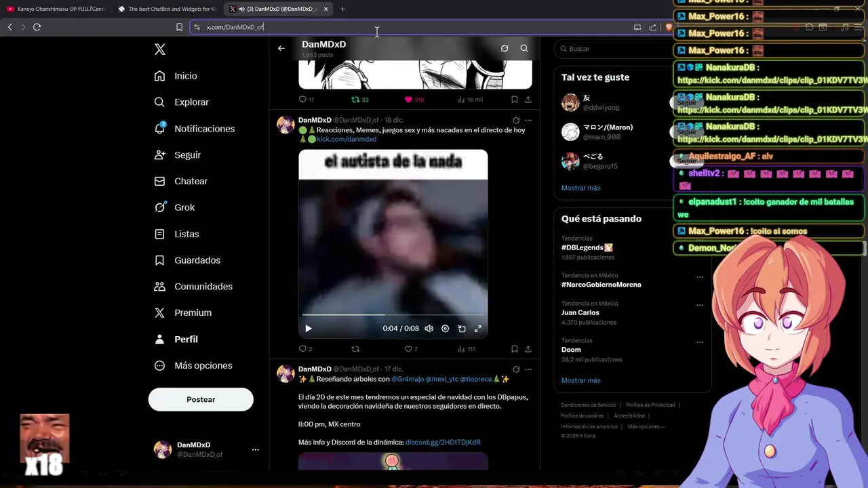The height and width of the screenshot is (488, 868).
Task: Click Mostrar más under Tal vez te guste
Action: click(580, 188)
